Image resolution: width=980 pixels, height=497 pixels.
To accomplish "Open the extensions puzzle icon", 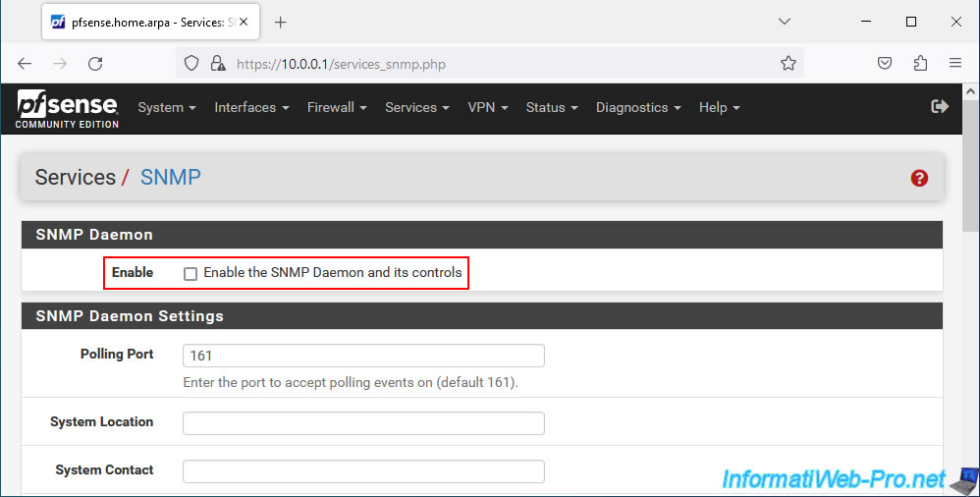I will (x=920, y=63).
